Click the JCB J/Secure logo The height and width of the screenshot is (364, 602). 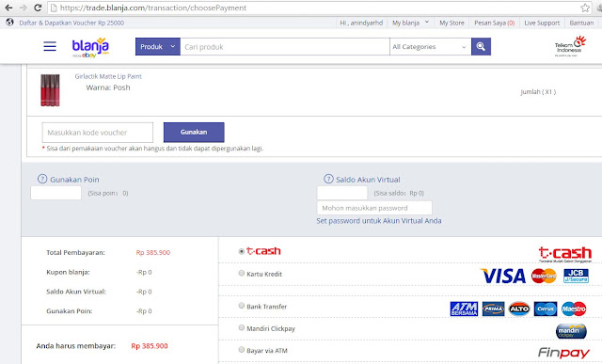point(576,276)
